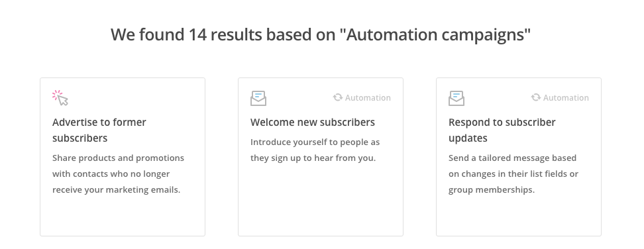644x249 pixels.
Task: Select the Automation label on Welcome new subscribers
Action: [x=368, y=97]
